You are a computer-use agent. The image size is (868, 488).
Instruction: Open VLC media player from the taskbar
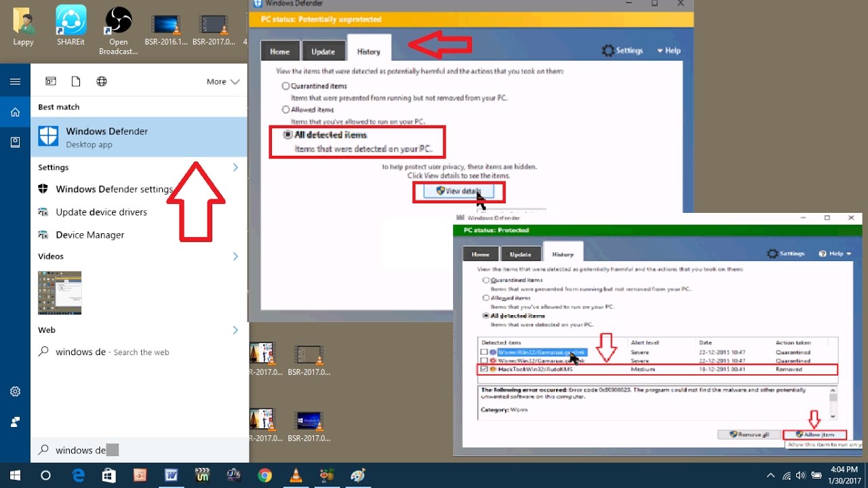(296, 475)
